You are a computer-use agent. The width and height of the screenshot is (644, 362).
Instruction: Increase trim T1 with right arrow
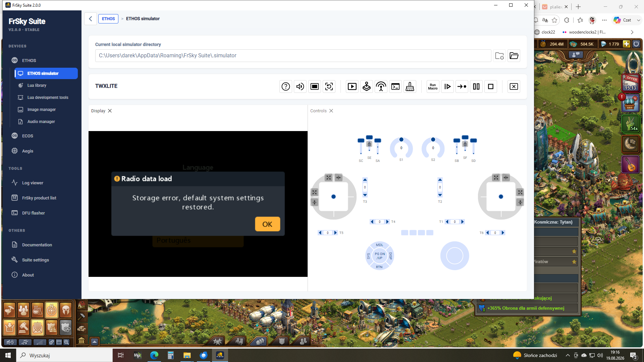pos(463,222)
